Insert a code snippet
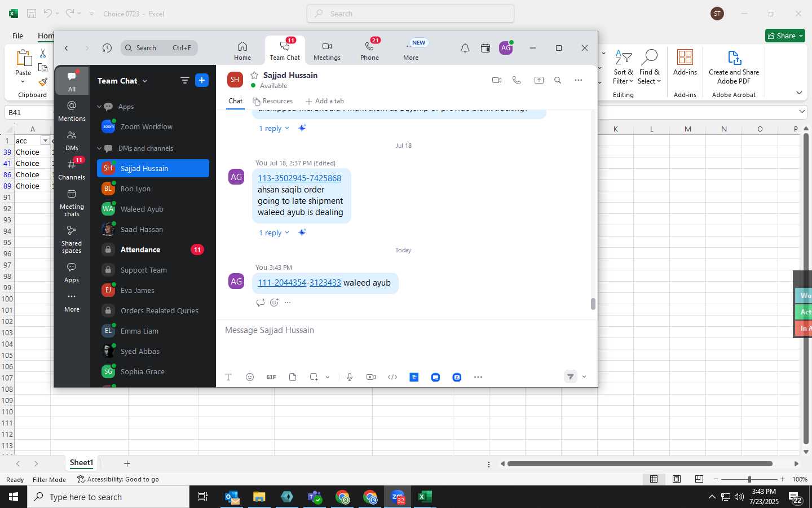Image resolution: width=812 pixels, height=508 pixels. [x=392, y=377]
